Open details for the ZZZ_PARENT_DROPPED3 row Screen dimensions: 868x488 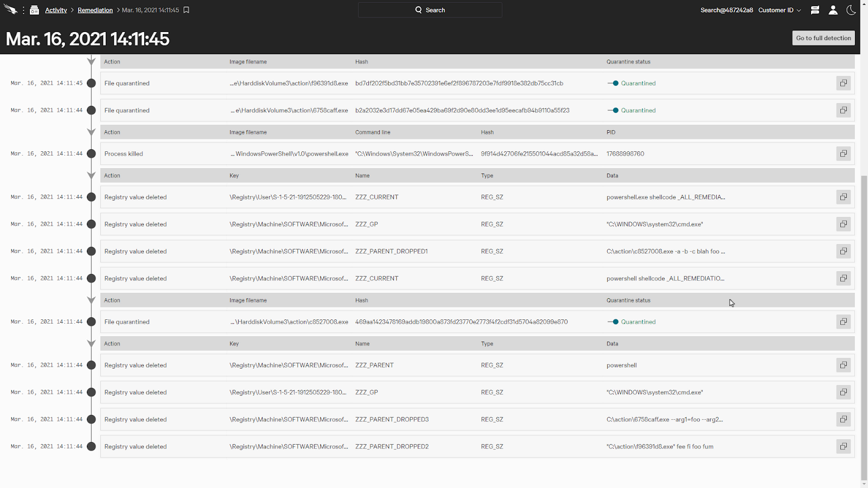(x=844, y=419)
